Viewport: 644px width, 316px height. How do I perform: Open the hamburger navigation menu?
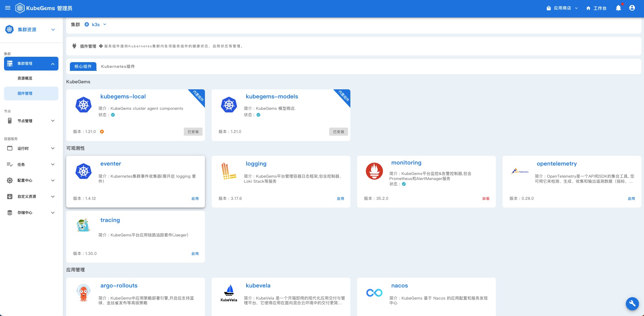[x=8, y=8]
